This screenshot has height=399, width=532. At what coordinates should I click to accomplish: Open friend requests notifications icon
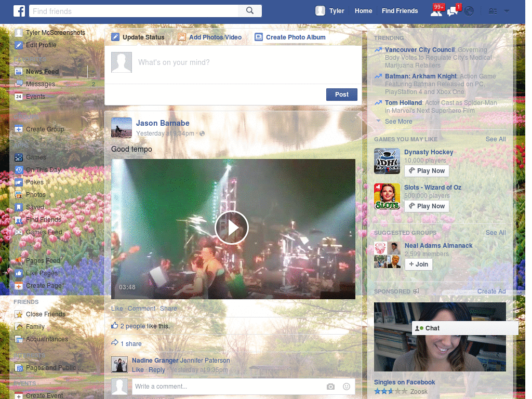point(436,11)
